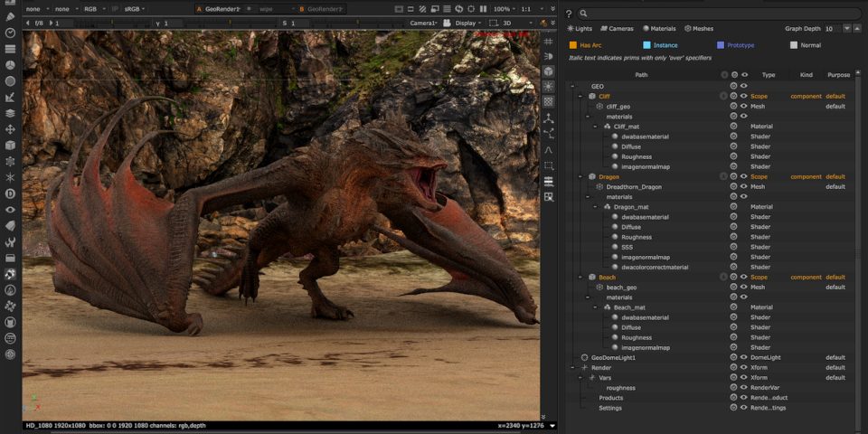Open the Channel nodes menu (stacked bars icon)
Viewport: 868px width, 434px height.
click(10, 49)
